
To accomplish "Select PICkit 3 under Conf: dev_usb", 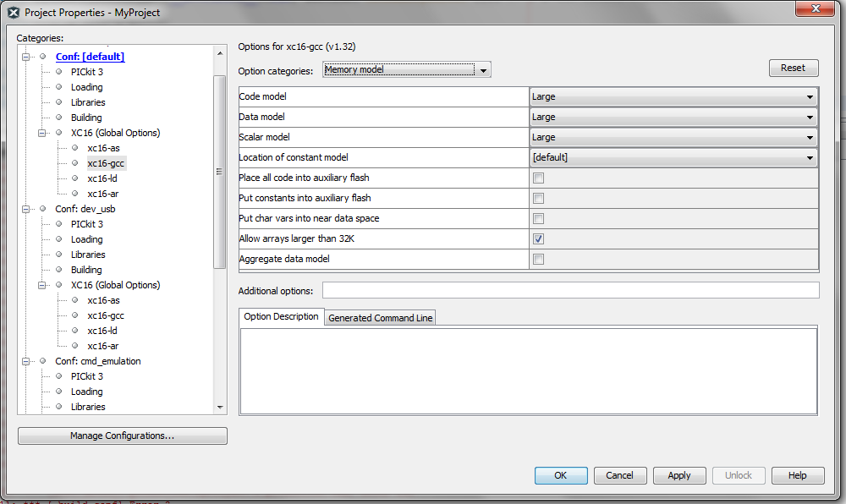I will point(87,224).
